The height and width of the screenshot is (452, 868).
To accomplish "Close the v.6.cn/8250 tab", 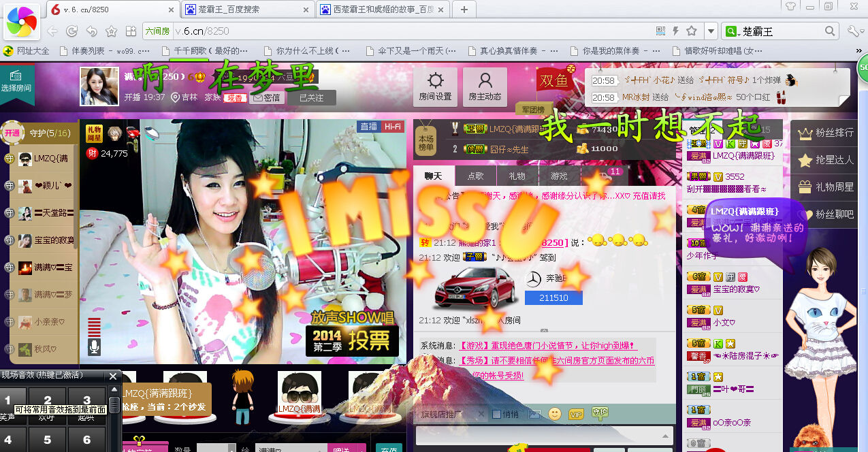I will (x=171, y=10).
